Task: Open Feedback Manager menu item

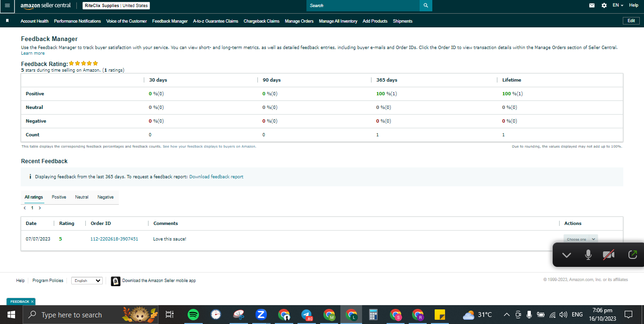Action: [170, 21]
